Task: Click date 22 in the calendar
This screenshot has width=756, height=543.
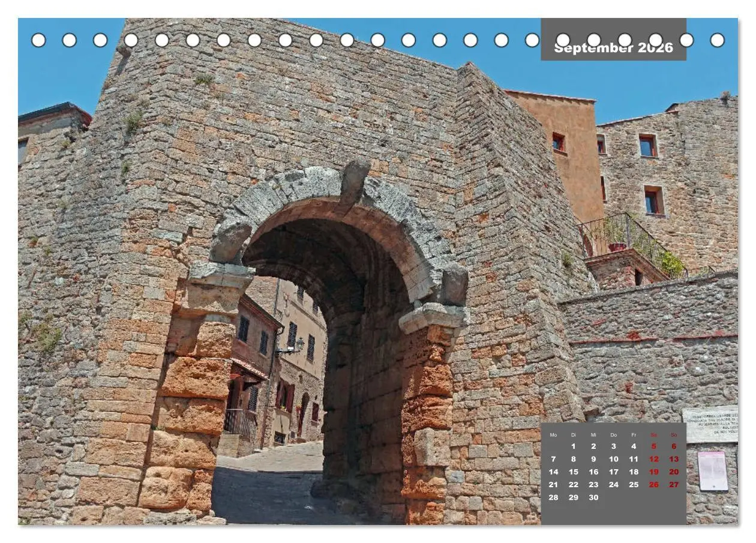Action: (x=573, y=484)
